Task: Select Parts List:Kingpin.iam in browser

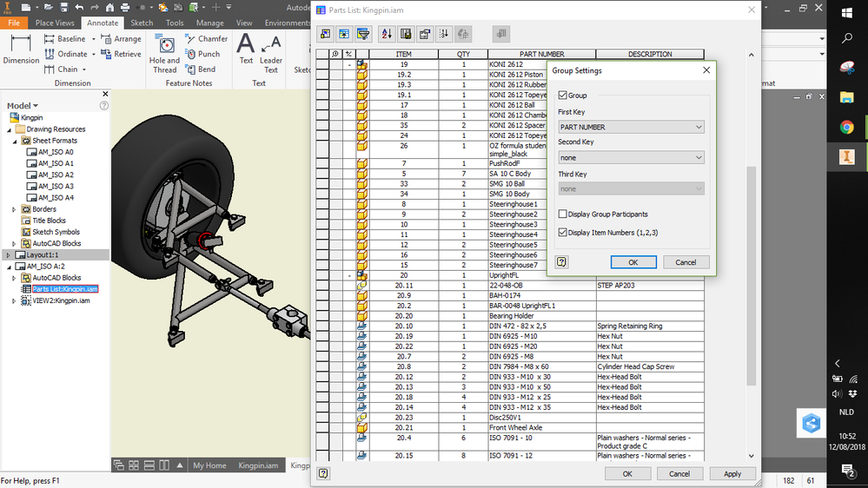Action: pos(65,289)
